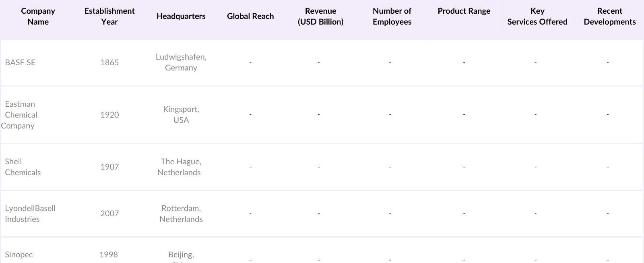Click the 1907 establishment year cell

coord(109,167)
